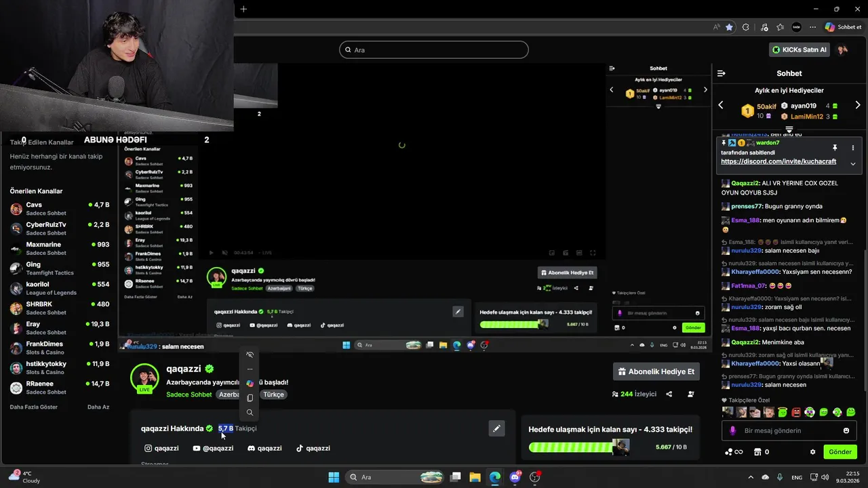The width and height of the screenshot is (868, 488).
Task: Select the SHRBRK recommended channel
Action: [60, 308]
